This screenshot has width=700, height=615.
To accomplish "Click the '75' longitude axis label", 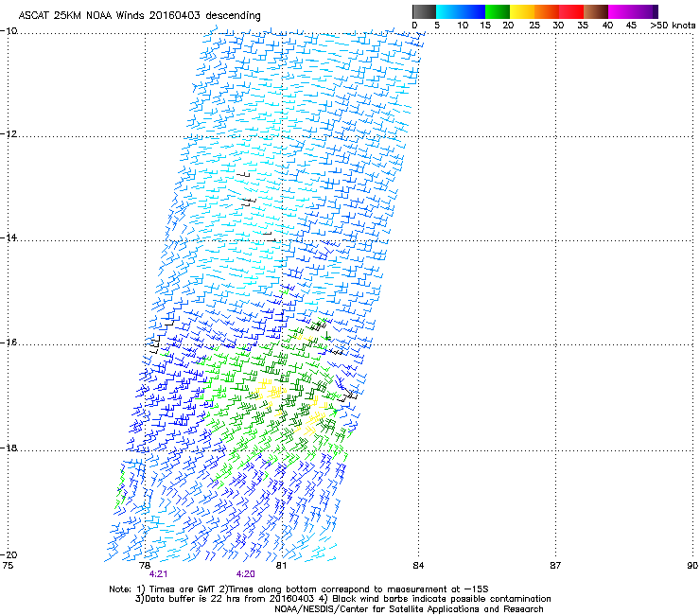I will click(x=8, y=565).
